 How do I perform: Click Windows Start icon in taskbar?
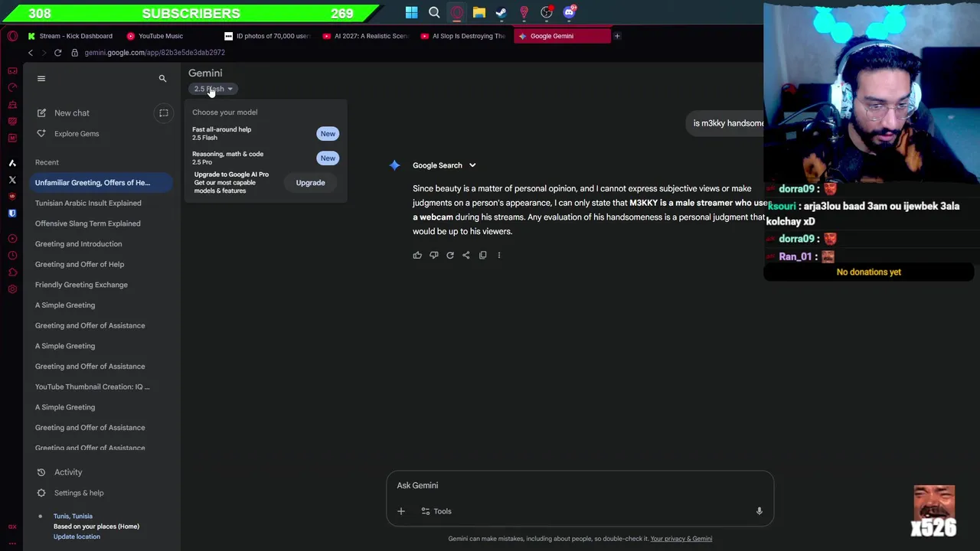412,12
